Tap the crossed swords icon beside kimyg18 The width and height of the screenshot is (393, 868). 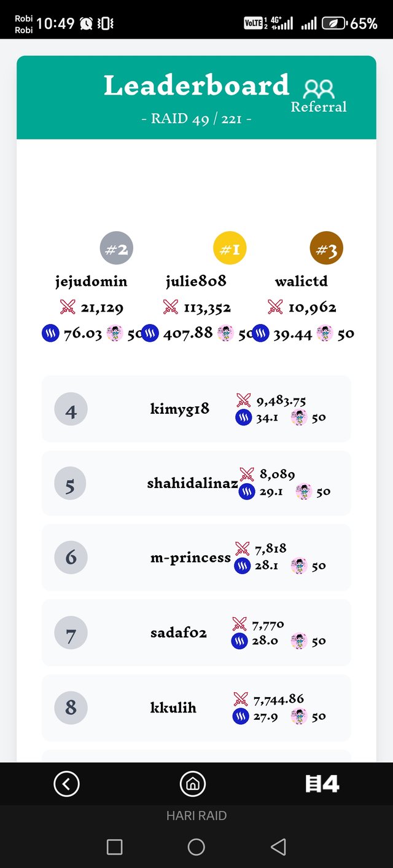pyautogui.click(x=244, y=401)
